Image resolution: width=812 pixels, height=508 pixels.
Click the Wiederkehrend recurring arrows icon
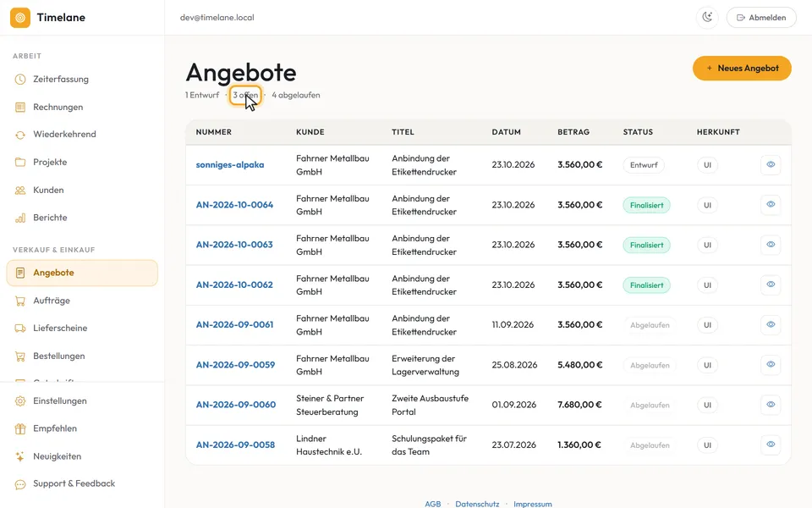pos(20,135)
